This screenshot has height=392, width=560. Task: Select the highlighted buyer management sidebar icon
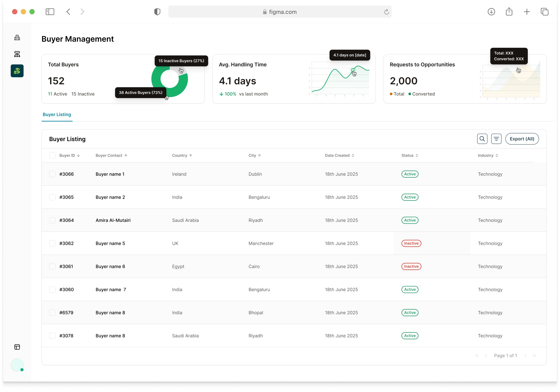pos(17,71)
